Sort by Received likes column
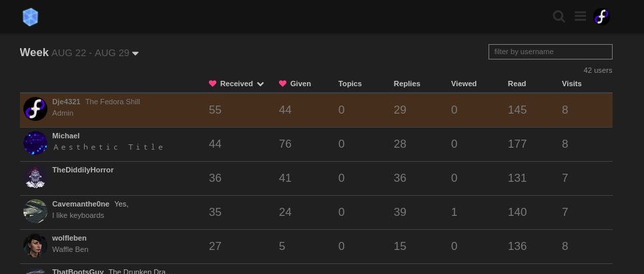Viewport: 644px width, 274px height. click(236, 84)
